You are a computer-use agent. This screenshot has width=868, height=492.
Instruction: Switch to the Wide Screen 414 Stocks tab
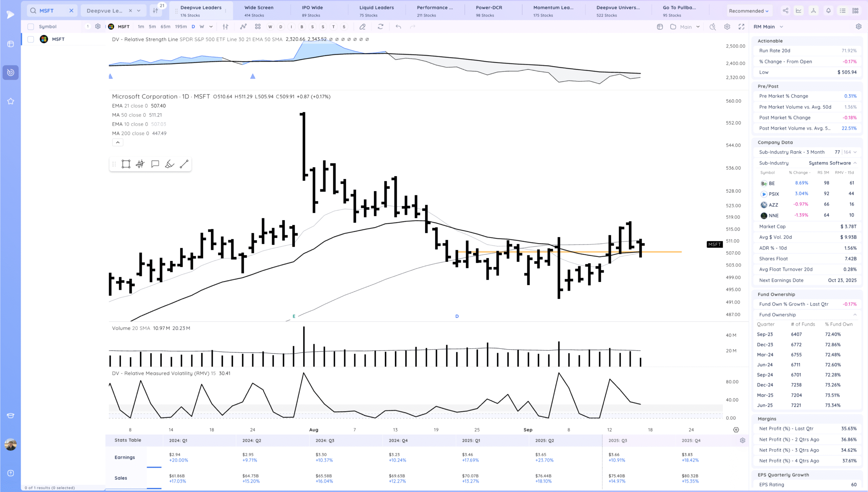pos(259,11)
